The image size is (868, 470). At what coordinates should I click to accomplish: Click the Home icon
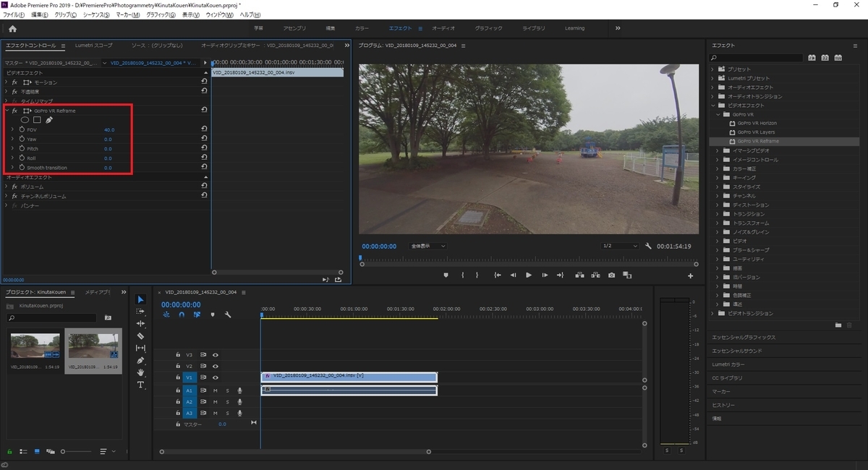click(x=12, y=28)
